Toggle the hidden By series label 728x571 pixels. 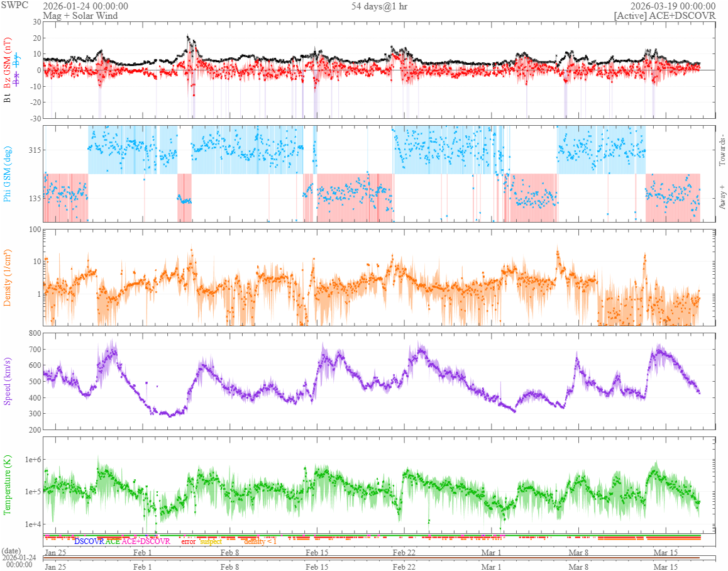(17, 60)
